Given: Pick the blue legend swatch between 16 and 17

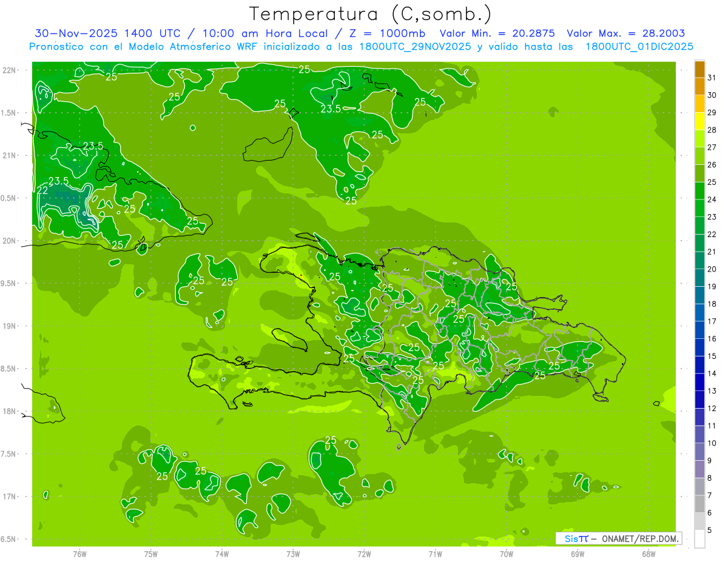Looking at the screenshot, I should point(699,330).
